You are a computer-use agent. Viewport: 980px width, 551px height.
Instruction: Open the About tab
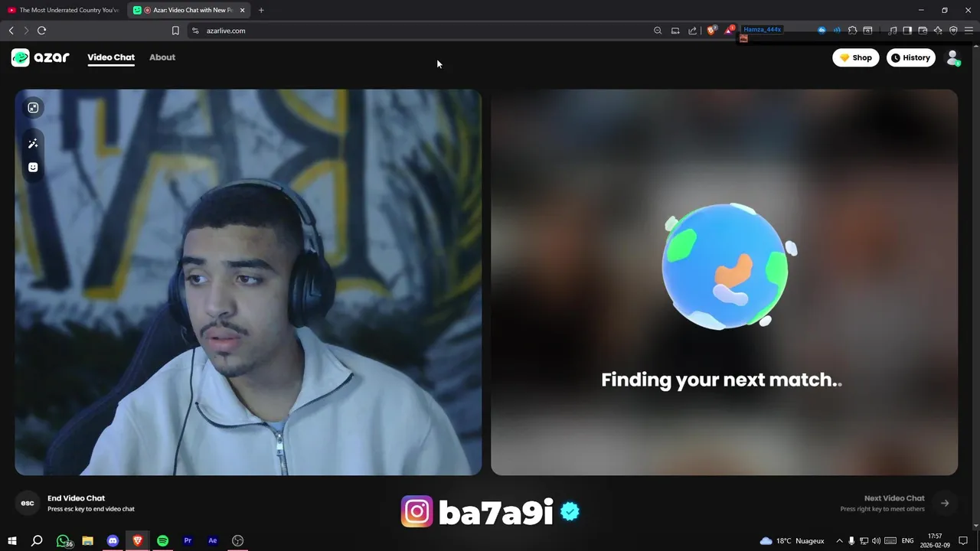[x=162, y=57]
